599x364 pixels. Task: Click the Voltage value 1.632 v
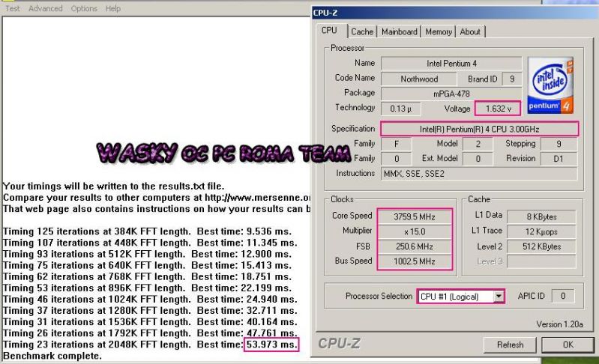click(x=498, y=109)
